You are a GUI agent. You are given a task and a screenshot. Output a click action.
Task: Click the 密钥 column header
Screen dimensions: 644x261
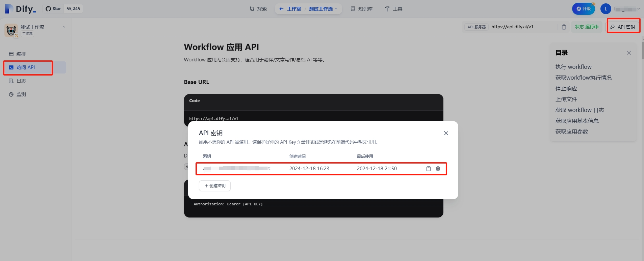click(x=207, y=156)
